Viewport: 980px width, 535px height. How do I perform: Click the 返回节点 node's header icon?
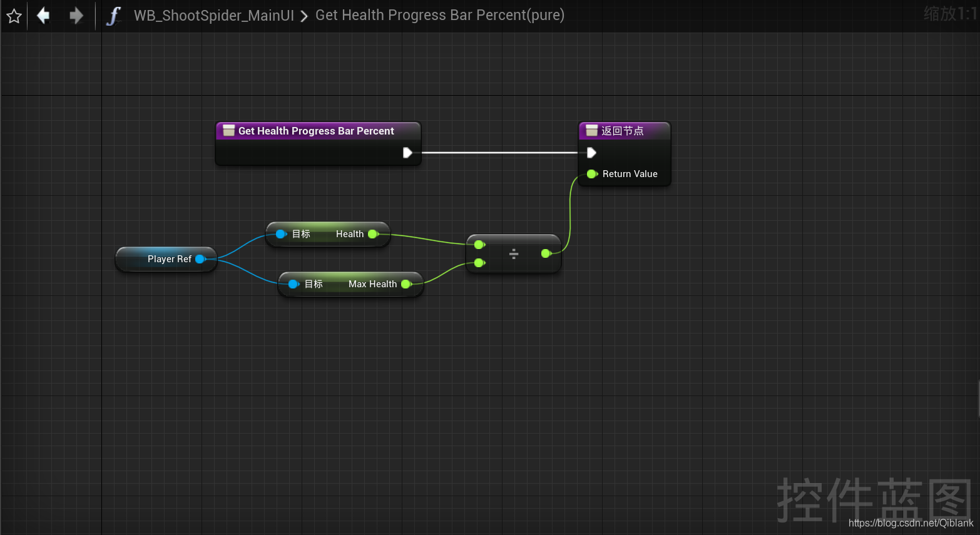pyautogui.click(x=592, y=131)
